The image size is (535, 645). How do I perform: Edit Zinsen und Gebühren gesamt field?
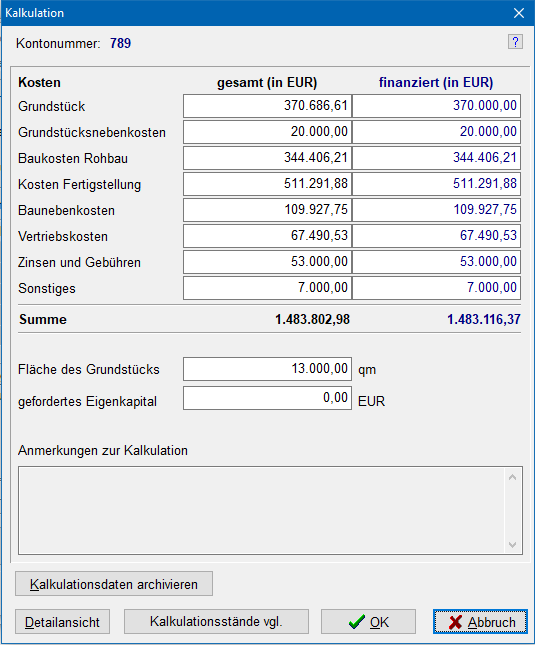pyautogui.click(x=267, y=262)
